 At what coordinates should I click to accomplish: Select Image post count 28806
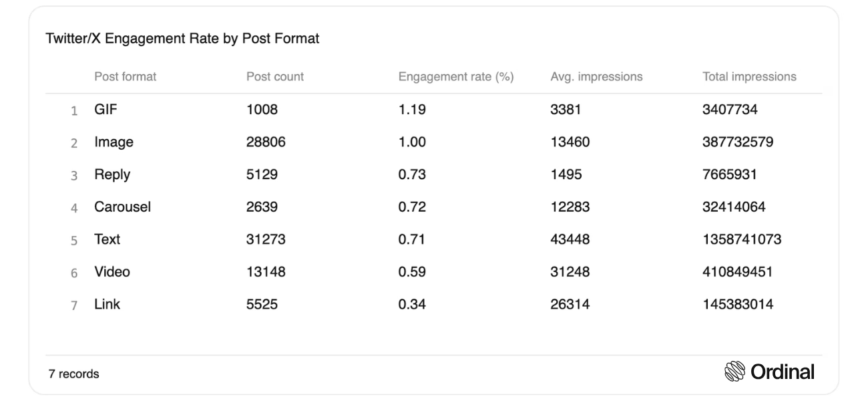pos(266,142)
